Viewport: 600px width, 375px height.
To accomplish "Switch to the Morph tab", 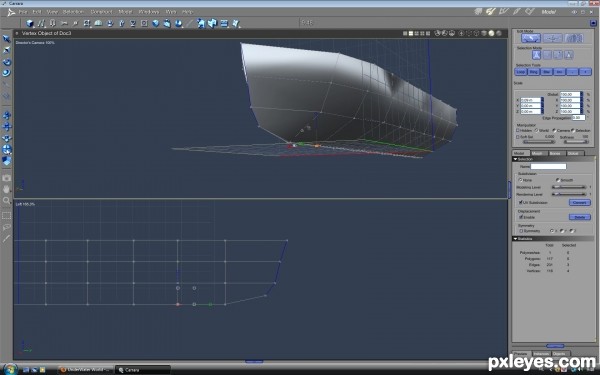I will 538,153.
